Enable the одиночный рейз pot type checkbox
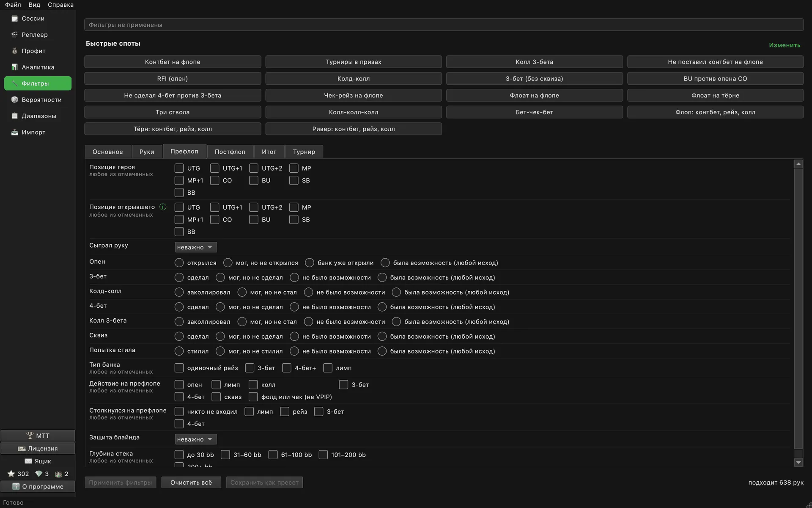The width and height of the screenshot is (812, 508). click(x=179, y=368)
